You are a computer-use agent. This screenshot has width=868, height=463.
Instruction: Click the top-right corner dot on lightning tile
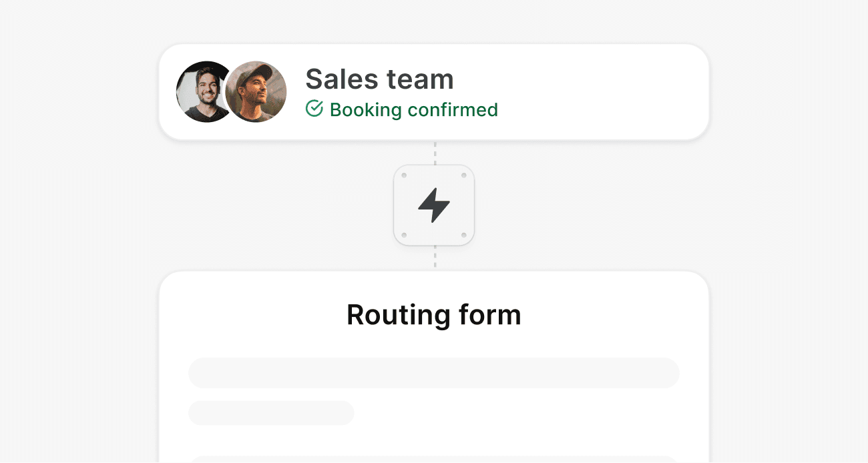click(464, 175)
